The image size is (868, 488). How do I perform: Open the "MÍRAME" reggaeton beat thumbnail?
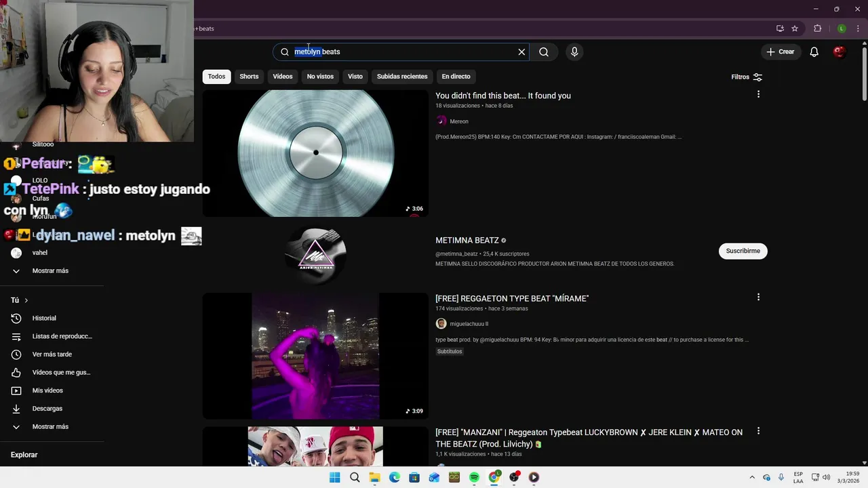click(x=315, y=356)
